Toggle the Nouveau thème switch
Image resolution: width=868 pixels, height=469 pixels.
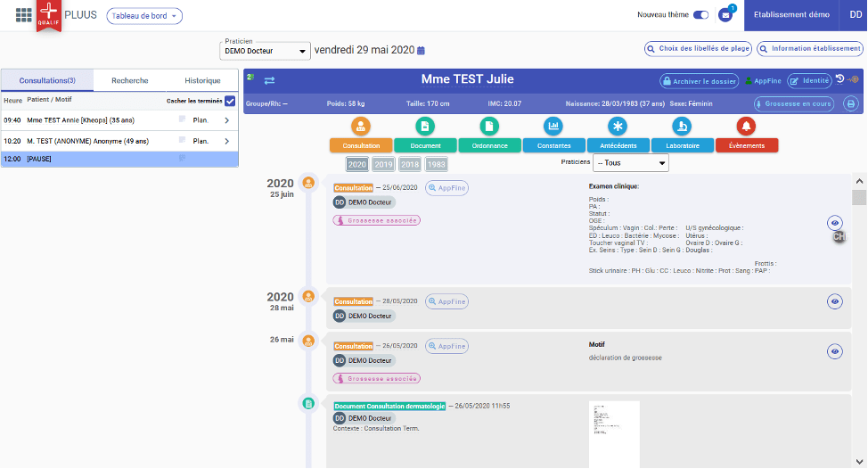(x=701, y=15)
